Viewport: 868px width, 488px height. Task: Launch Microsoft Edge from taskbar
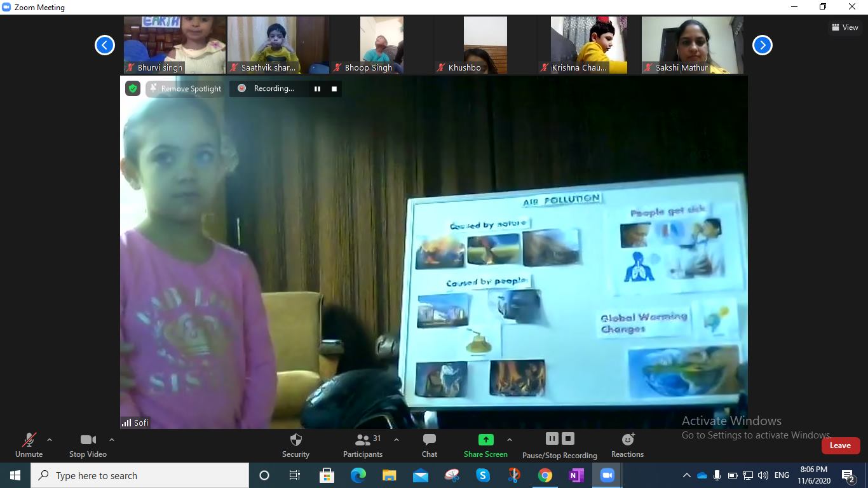pos(358,475)
